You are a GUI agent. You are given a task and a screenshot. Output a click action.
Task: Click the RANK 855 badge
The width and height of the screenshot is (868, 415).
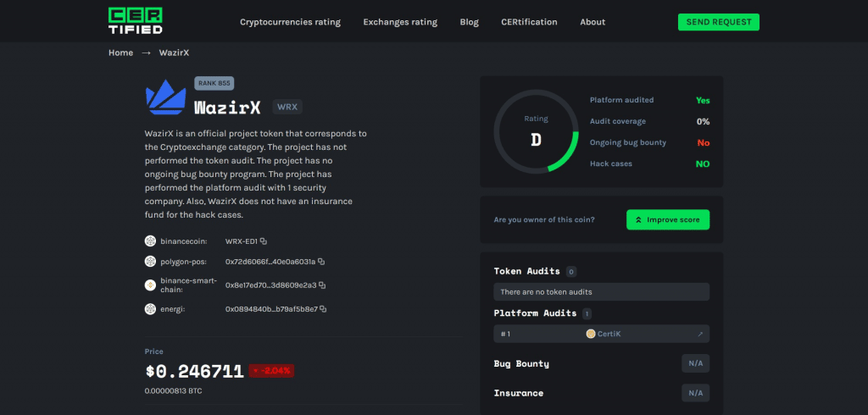click(214, 83)
